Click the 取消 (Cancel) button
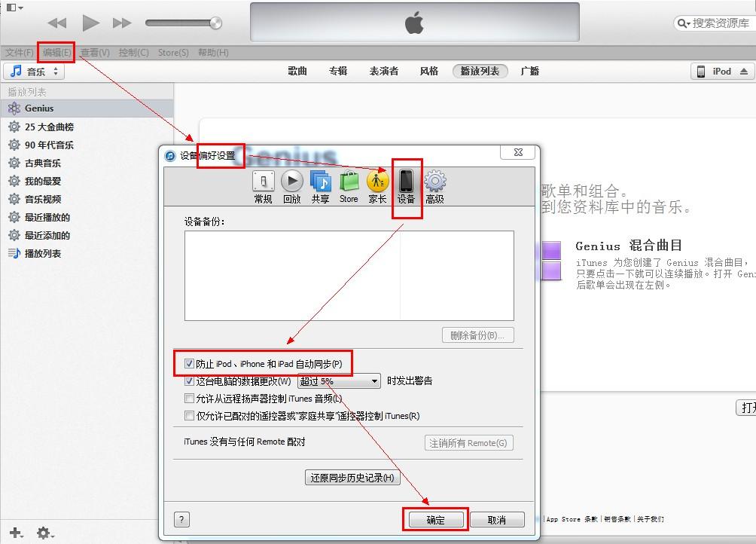756x544 pixels. [x=497, y=519]
